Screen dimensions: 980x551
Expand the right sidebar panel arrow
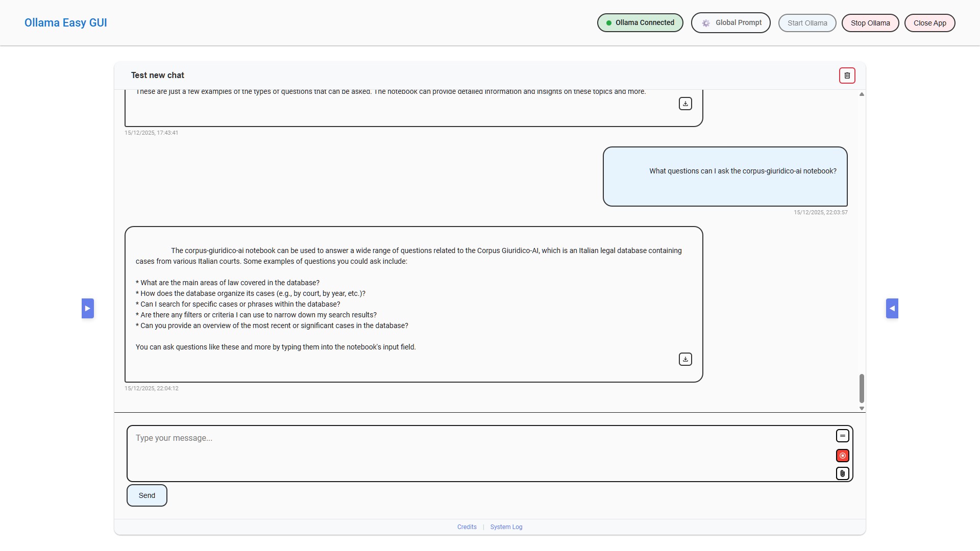[x=892, y=308]
